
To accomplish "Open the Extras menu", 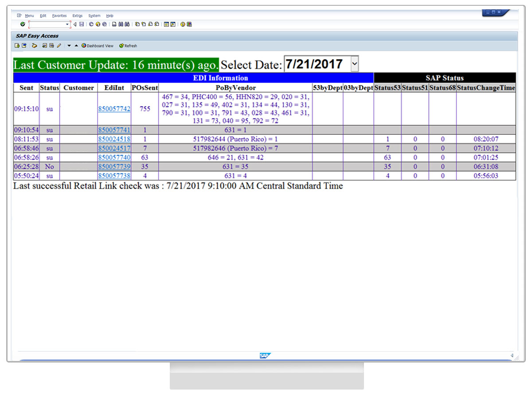I will [x=77, y=16].
